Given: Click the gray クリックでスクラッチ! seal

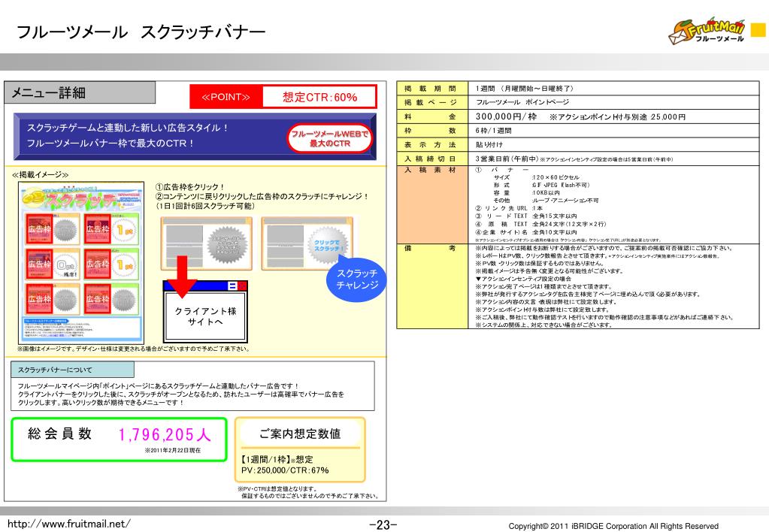Looking at the screenshot, I should pyautogui.click(x=328, y=244).
